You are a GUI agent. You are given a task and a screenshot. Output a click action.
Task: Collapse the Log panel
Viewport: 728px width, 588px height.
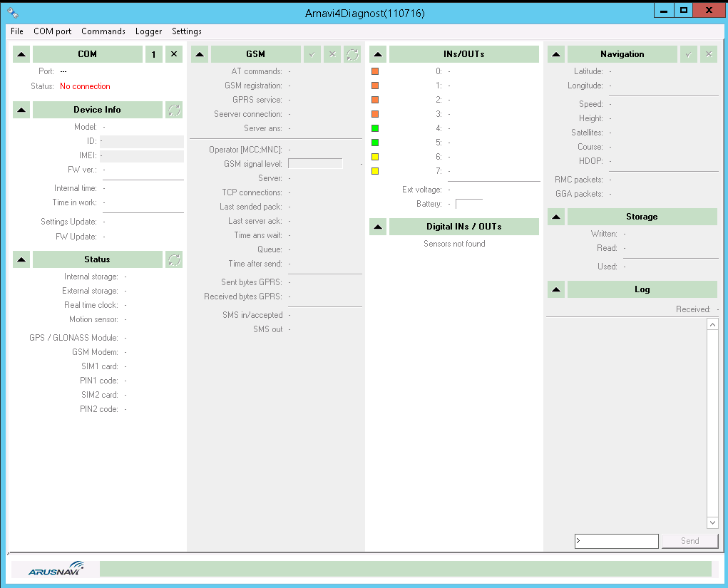click(556, 289)
